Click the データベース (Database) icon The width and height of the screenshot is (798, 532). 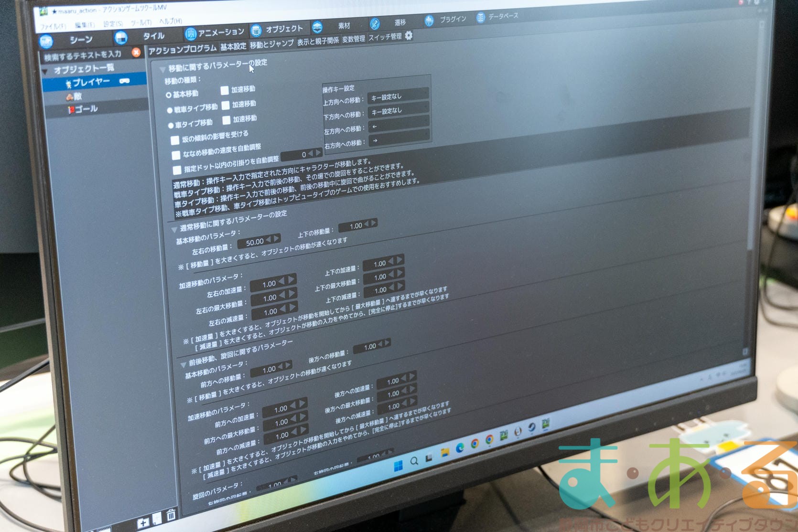click(480, 17)
